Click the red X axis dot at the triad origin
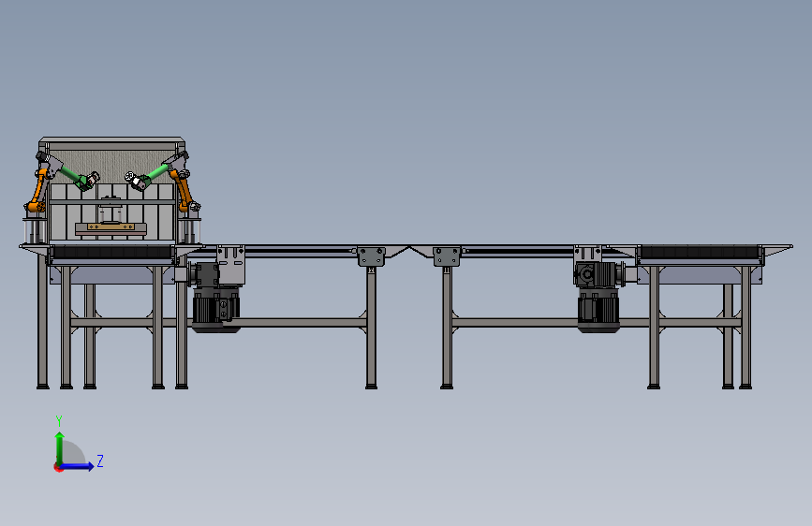This screenshot has height=526, width=812. pos(57,467)
